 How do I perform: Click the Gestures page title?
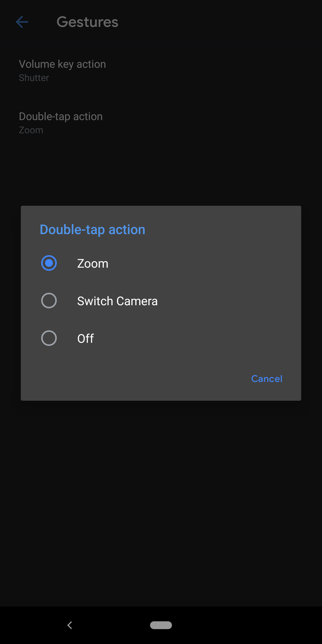point(87,22)
